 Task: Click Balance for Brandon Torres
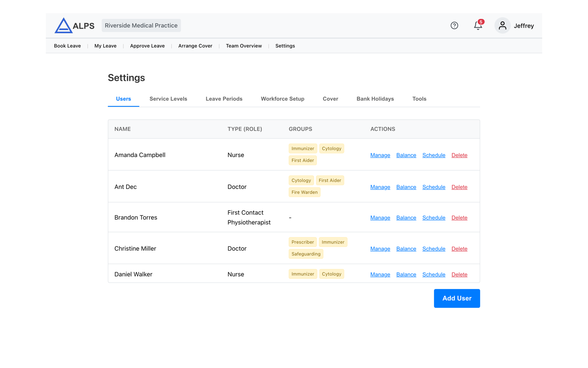click(x=406, y=218)
